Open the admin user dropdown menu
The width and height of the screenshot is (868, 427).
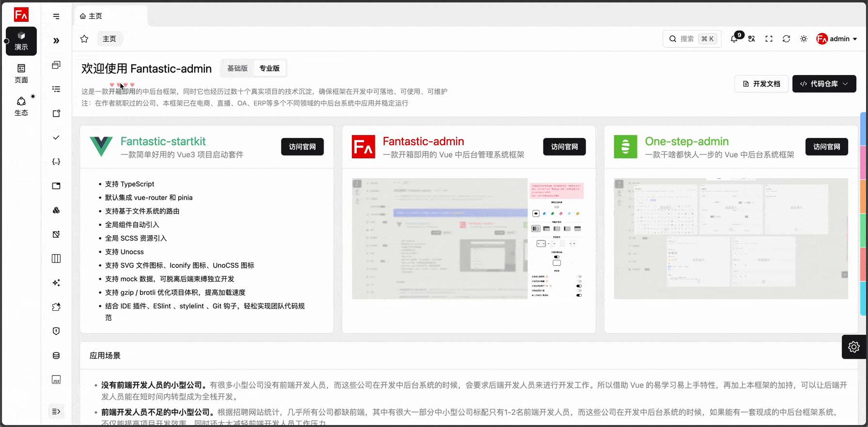pyautogui.click(x=837, y=39)
